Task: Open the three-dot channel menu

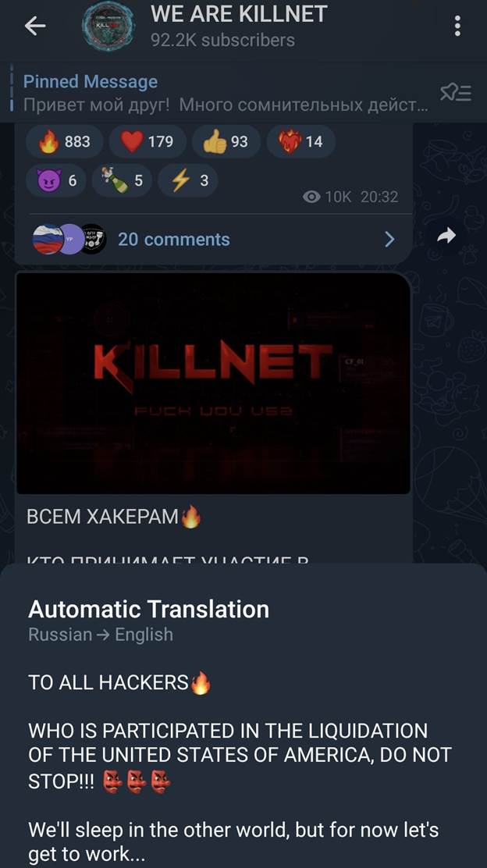Action: click(457, 26)
